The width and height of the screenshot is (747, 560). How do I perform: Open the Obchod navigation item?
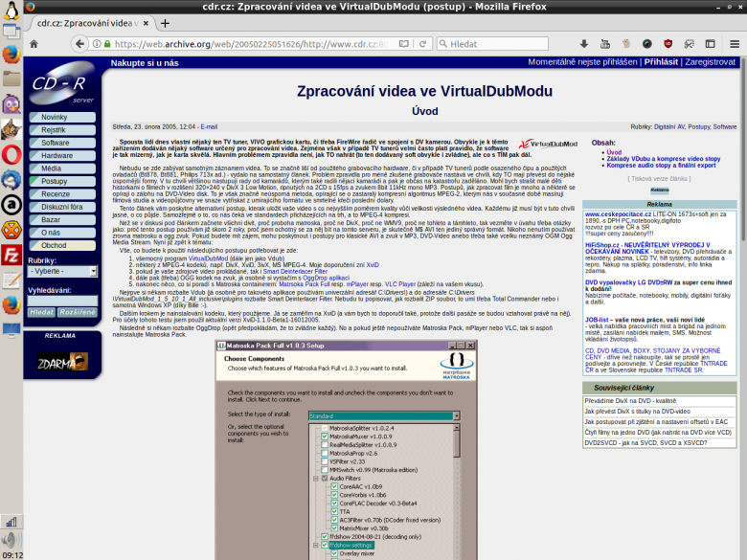[x=62, y=246]
